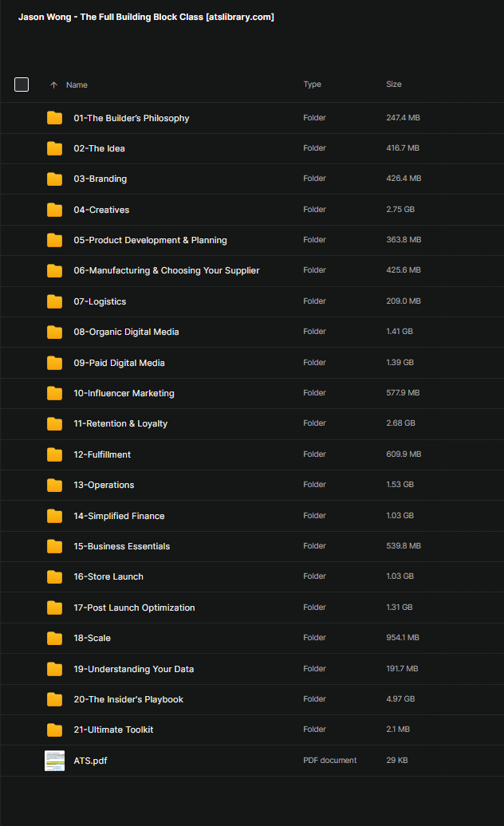Click the 2.75 GB size value
Viewport: 504px width, 826px height.
pos(400,209)
